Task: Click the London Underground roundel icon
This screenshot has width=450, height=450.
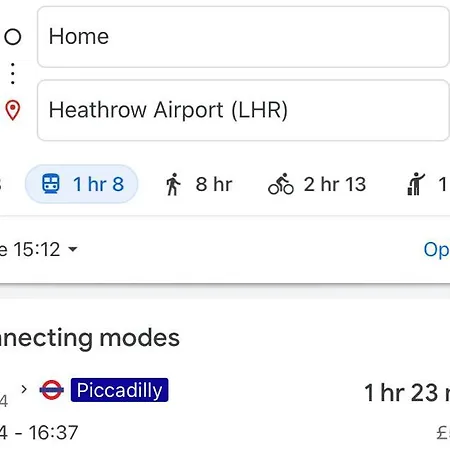Action: coord(51,390)
